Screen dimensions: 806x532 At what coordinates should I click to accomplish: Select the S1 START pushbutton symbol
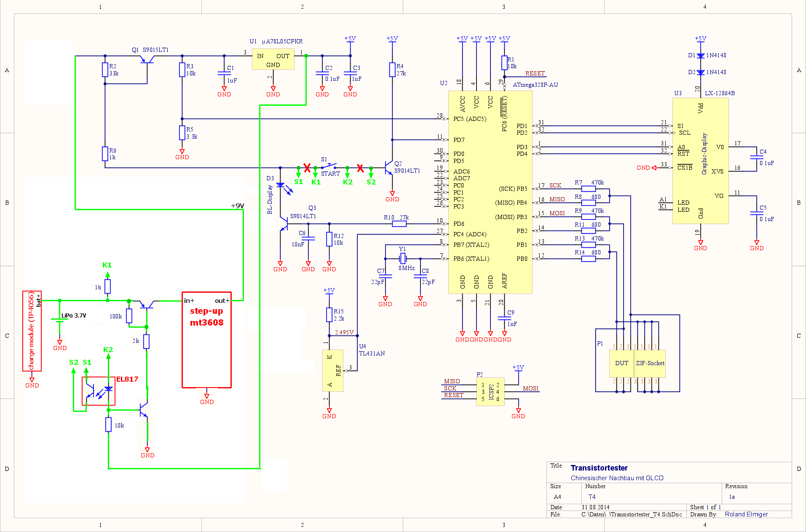(x=329, y=166)
